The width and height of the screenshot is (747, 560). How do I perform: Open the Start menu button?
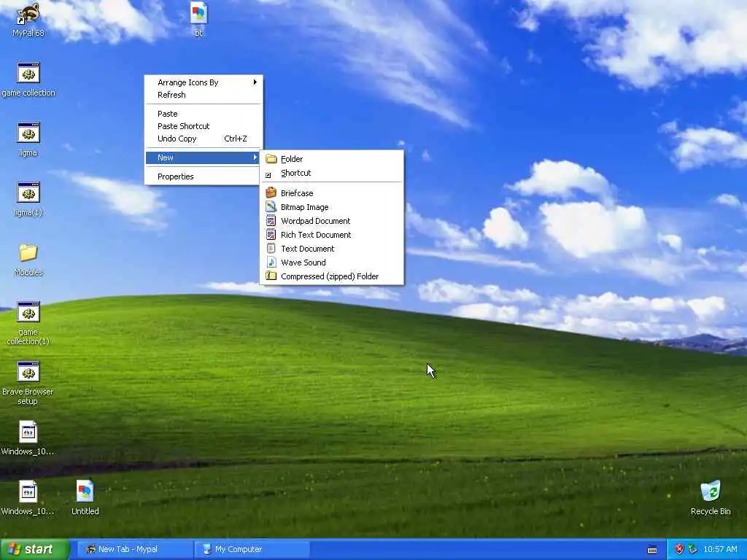[x=35, y=550]
